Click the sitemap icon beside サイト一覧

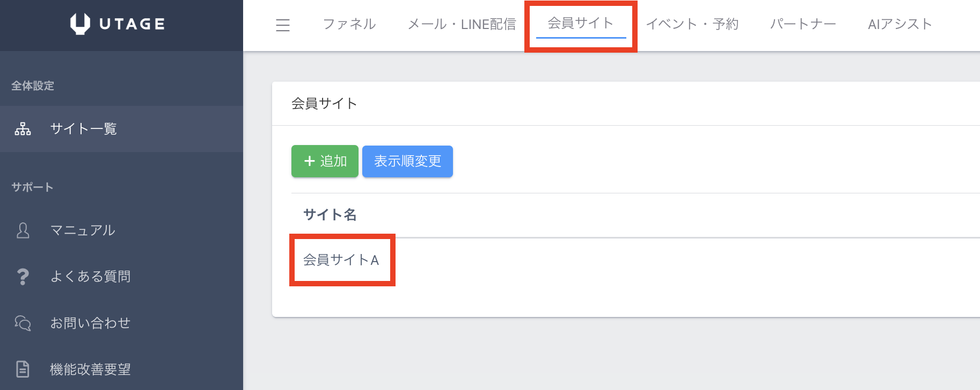[x=23, y=129]
